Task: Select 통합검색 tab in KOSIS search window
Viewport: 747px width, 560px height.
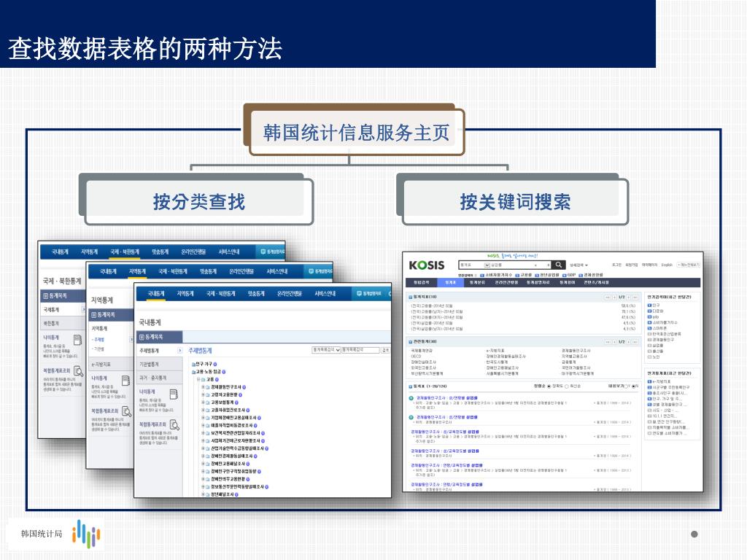Action: 421,282
